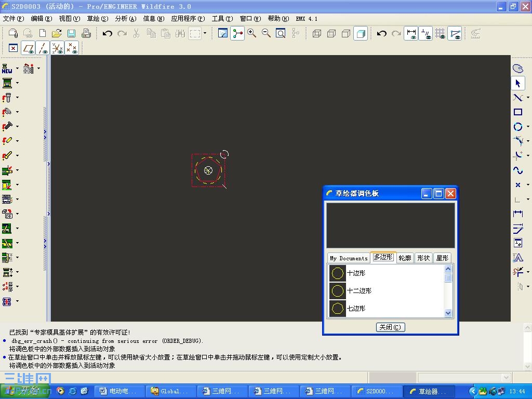The width and height of the screenshot is (532, 399).
Task: Undo last action in main toolbar
Action: 108,33
